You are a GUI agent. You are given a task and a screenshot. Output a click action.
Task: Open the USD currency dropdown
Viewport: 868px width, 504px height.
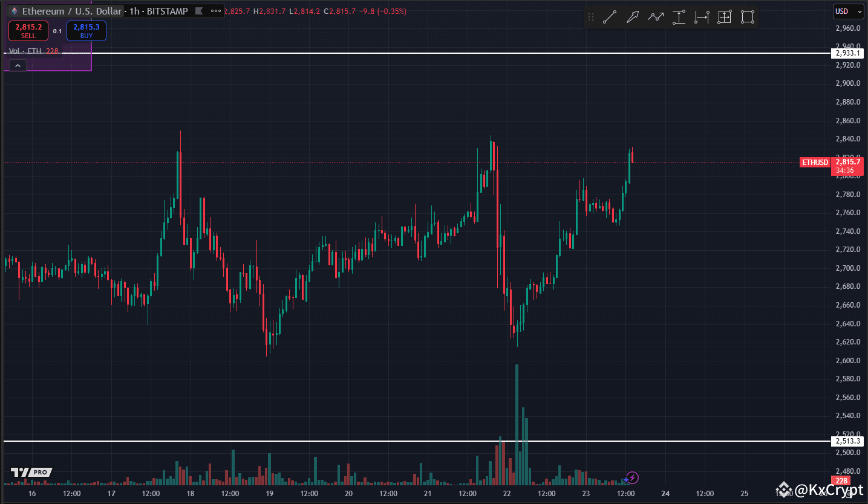coord(848,11)
